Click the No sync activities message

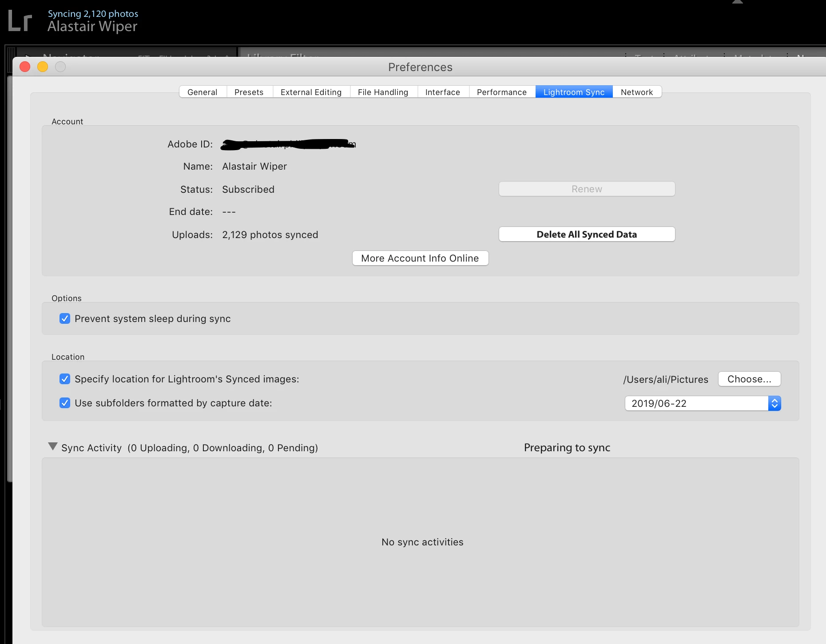pyautogui.click(x=422, y=542)
